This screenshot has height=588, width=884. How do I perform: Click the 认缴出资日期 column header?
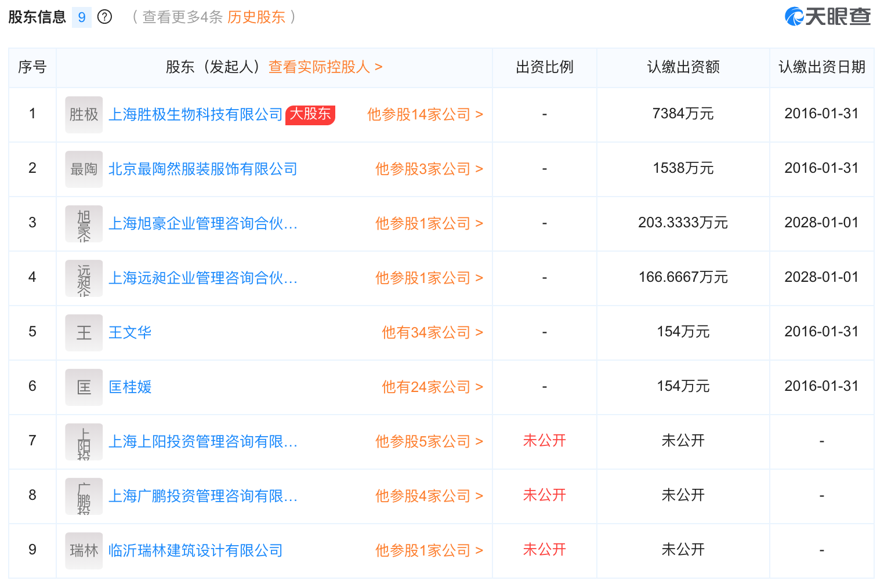point(822,67)
